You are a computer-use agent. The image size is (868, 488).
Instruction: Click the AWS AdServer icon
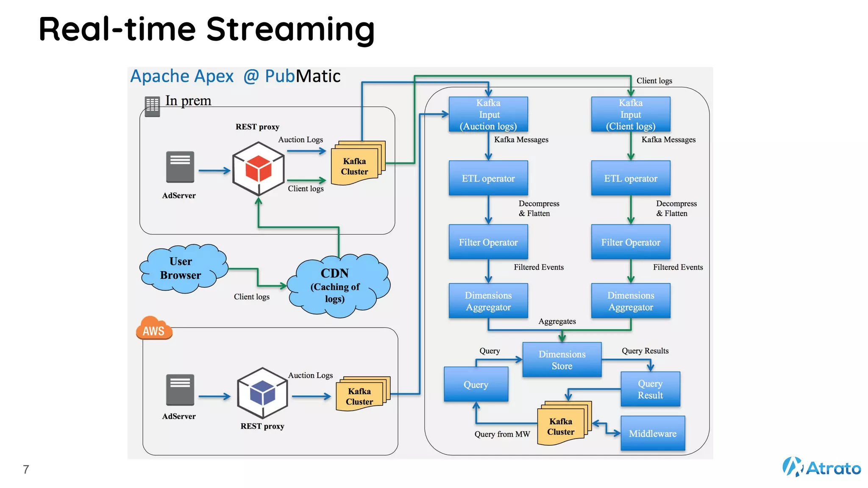point(180,390)
